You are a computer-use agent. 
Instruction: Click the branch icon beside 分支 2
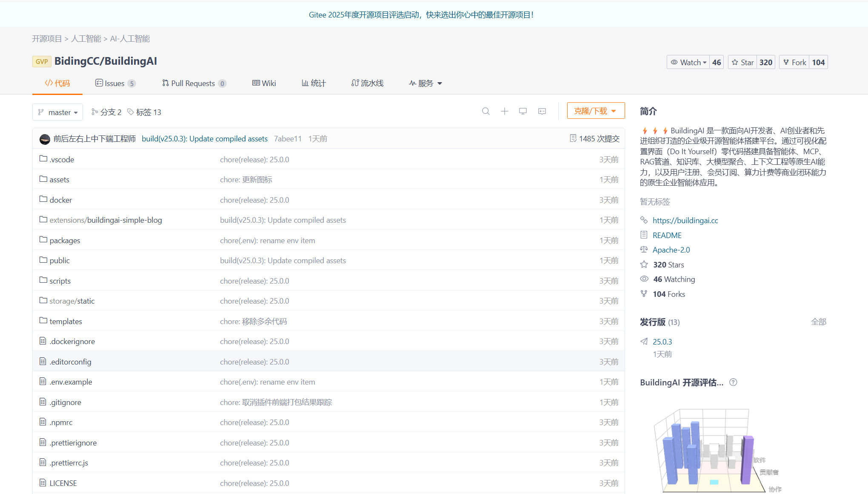tap(94, 112)
